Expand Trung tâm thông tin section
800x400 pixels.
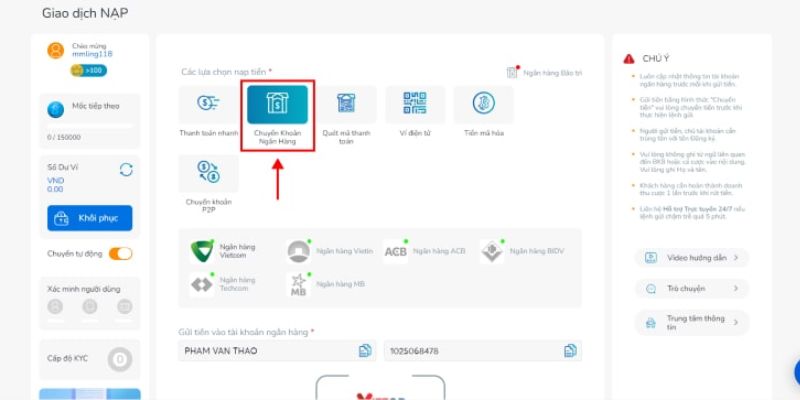tap(691, 321)
